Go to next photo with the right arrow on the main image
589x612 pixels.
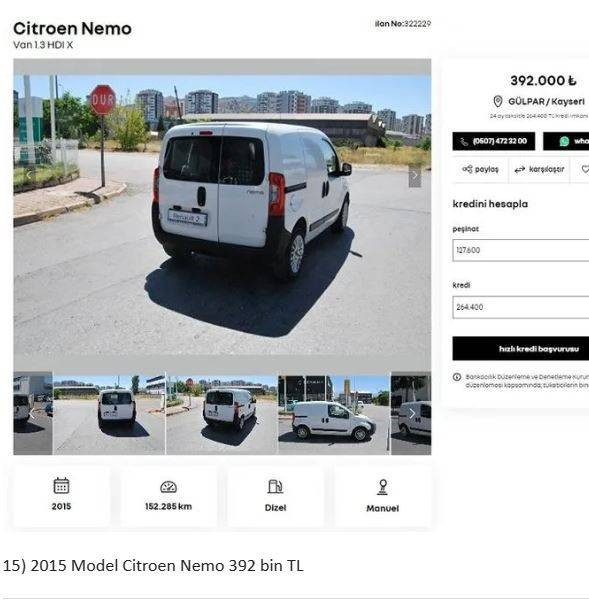415,176
